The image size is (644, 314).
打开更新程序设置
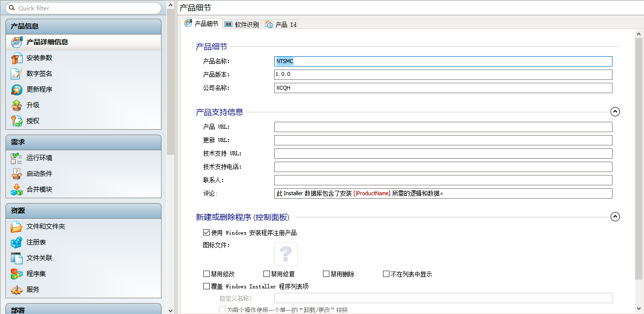coord(39,89)
